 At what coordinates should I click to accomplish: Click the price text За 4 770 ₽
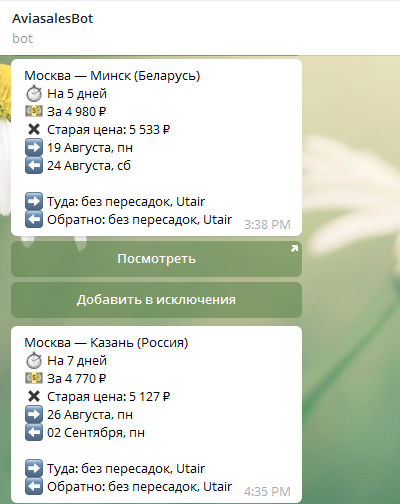(x=77, y=379)
